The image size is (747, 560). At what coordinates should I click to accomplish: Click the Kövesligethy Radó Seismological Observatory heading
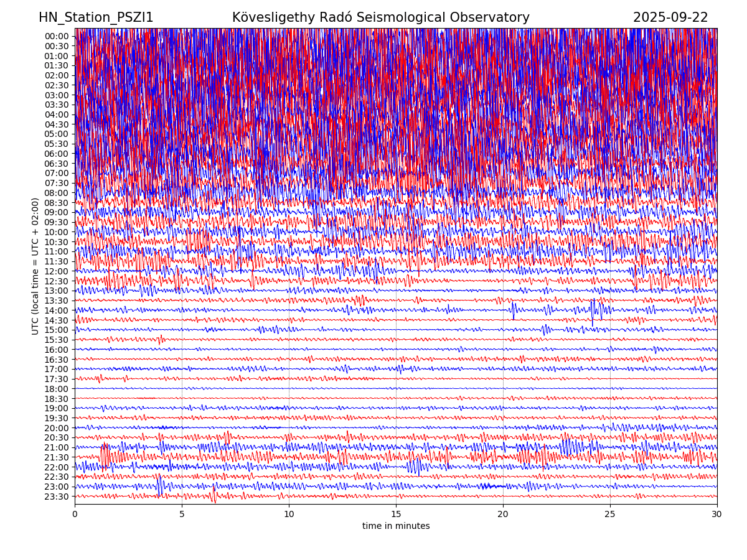[x=380, y=18]
